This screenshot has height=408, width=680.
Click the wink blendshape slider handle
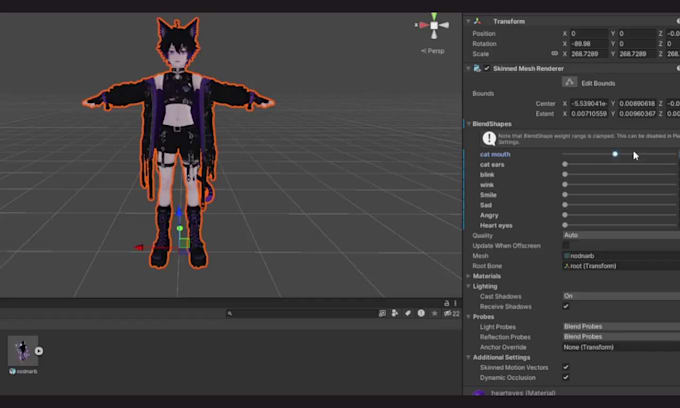point(565,184)
